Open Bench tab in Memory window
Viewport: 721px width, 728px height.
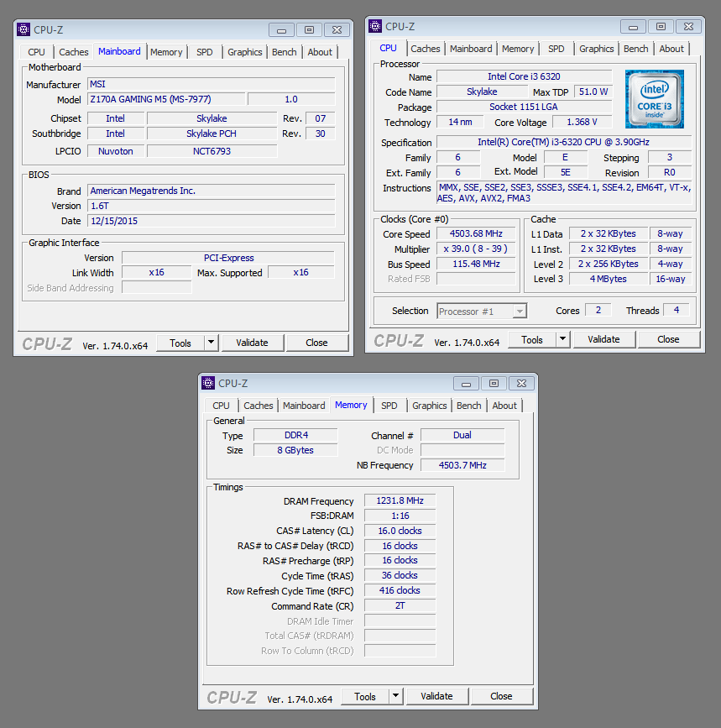coord(468,406)
